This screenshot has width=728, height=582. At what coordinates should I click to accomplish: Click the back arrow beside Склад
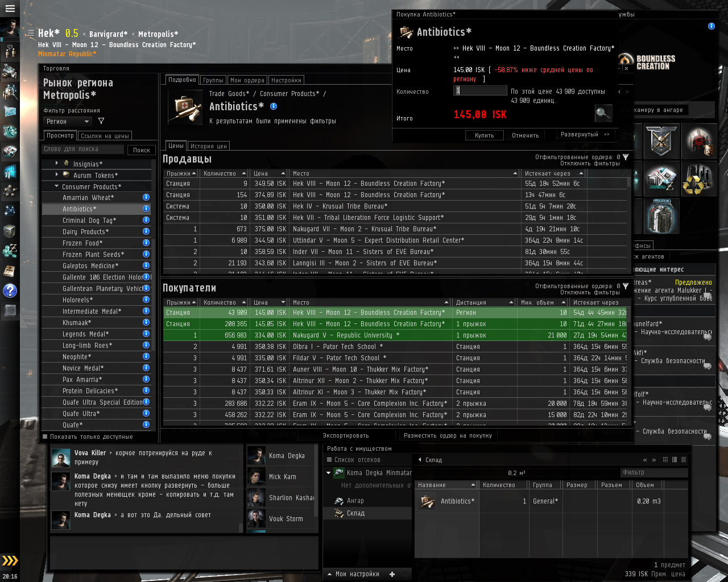[x=420, y=460]
